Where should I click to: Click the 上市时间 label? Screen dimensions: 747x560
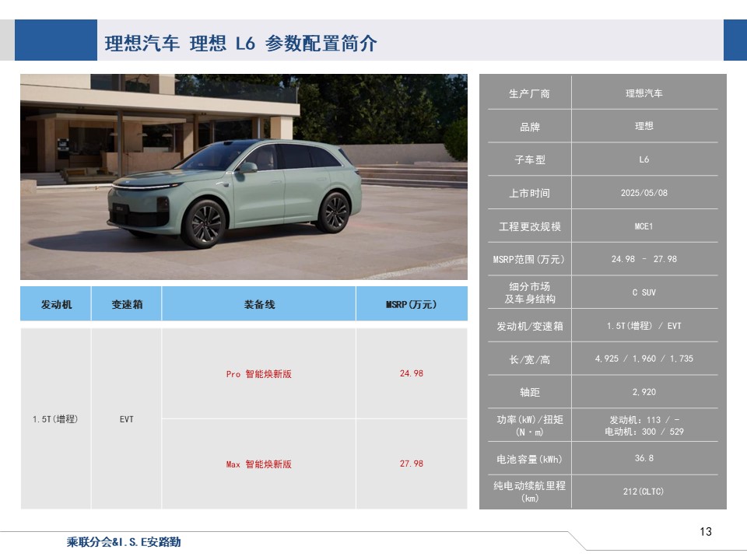click(529, 193)
